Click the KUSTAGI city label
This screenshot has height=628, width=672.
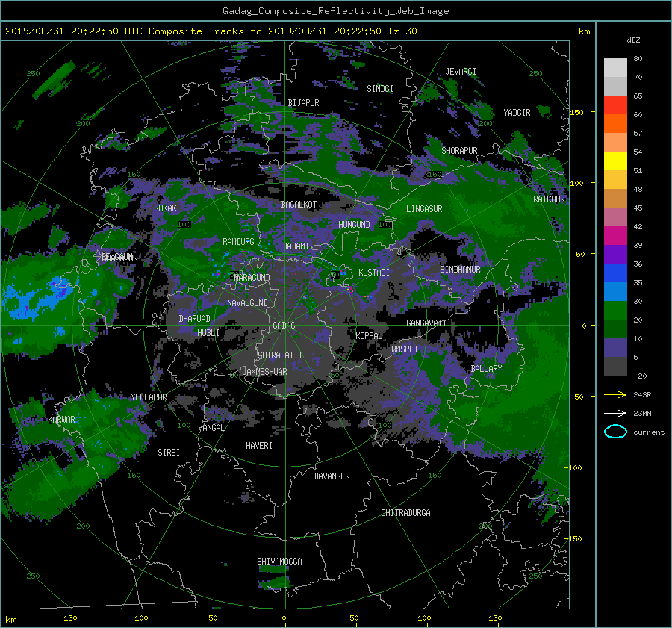[374, 273]
